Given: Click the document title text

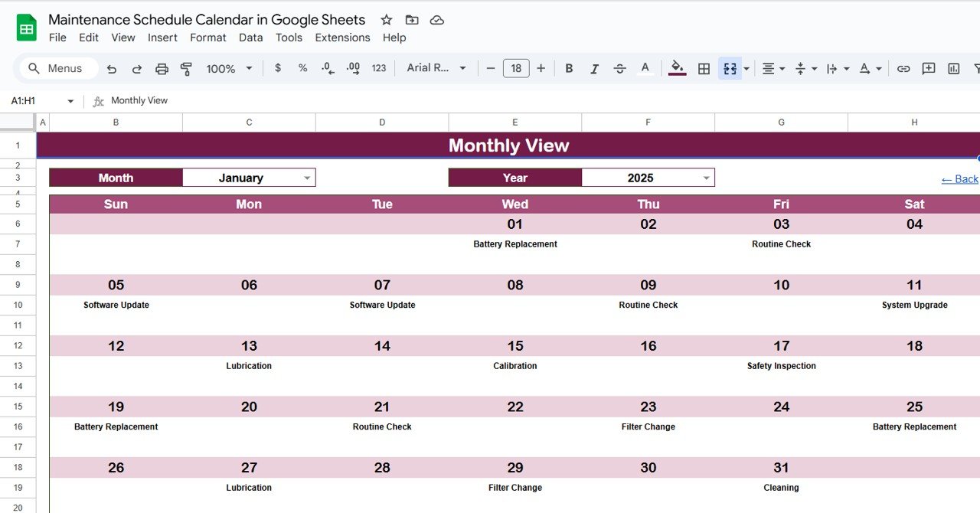Looking at the screenshot, I should point(207,20).
